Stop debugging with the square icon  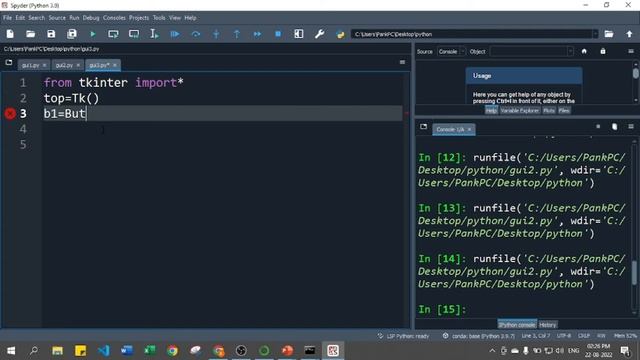278,34
